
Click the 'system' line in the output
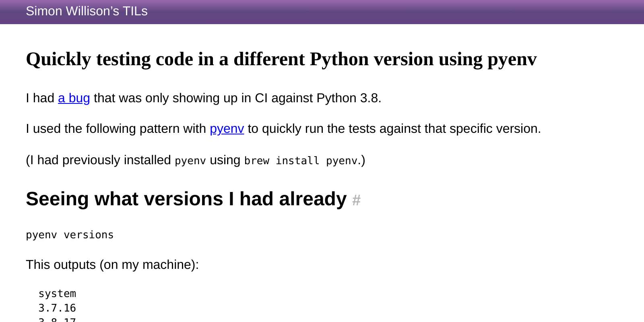pos(57,294)
